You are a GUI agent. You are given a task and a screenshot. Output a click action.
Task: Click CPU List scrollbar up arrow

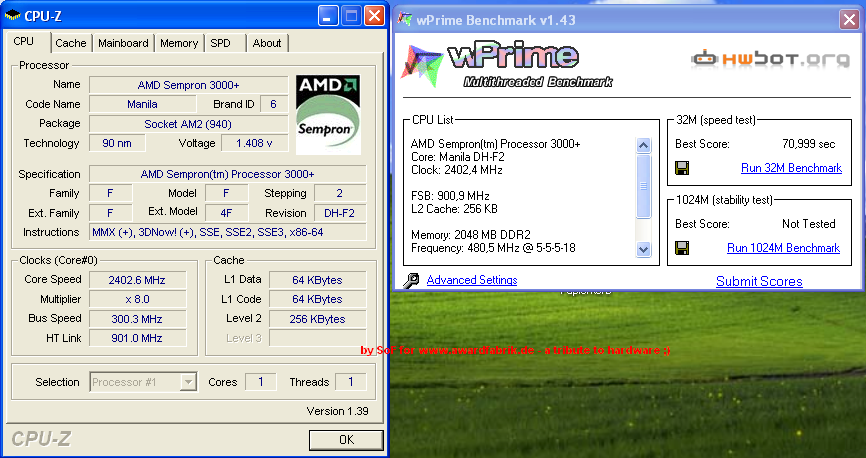[x=643, y=145]
